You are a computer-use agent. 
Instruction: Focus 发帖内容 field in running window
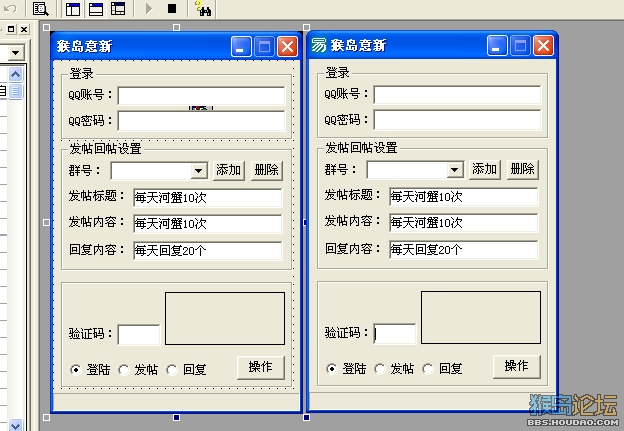click(x=464, y=223)
